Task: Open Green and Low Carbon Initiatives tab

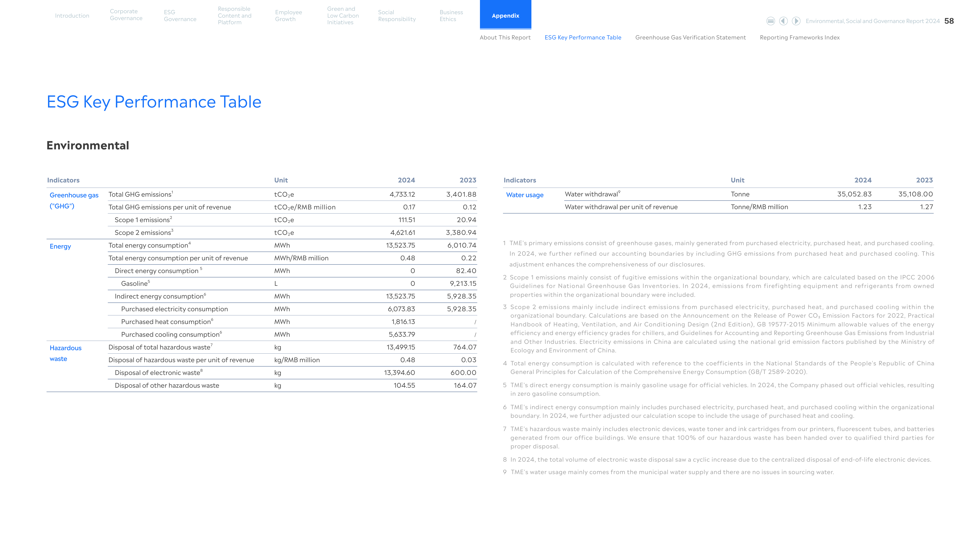Action: pos(343,16)
